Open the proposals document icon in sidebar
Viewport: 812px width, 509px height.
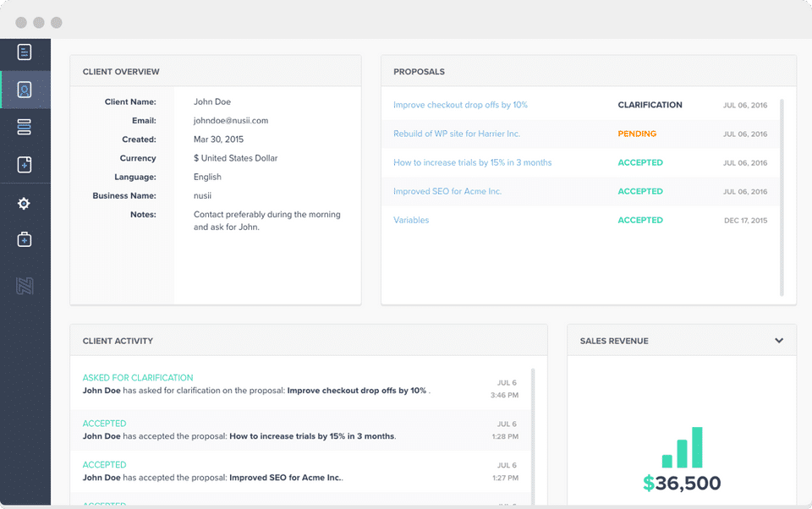pyautogui.click(x=25, y=52)
